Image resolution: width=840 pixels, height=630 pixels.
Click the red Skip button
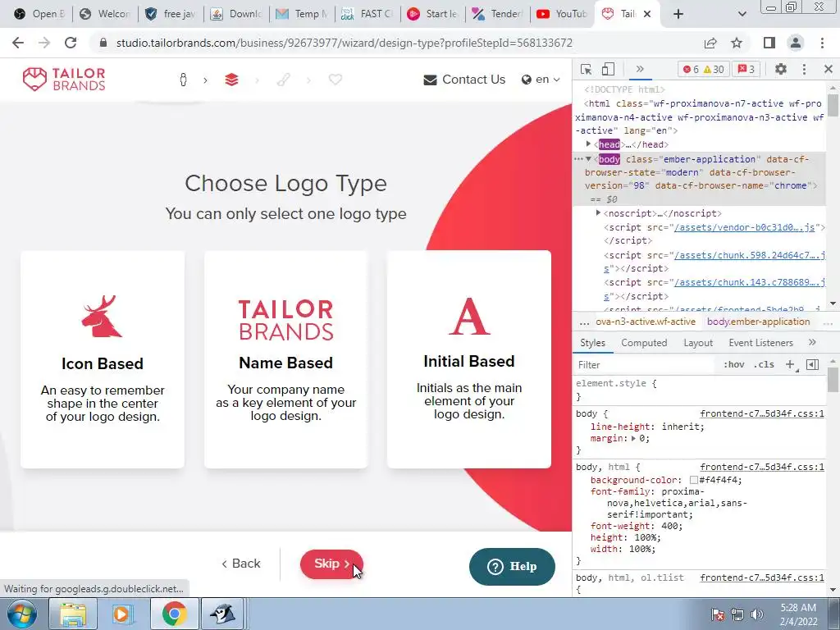[x=331, y=564]
